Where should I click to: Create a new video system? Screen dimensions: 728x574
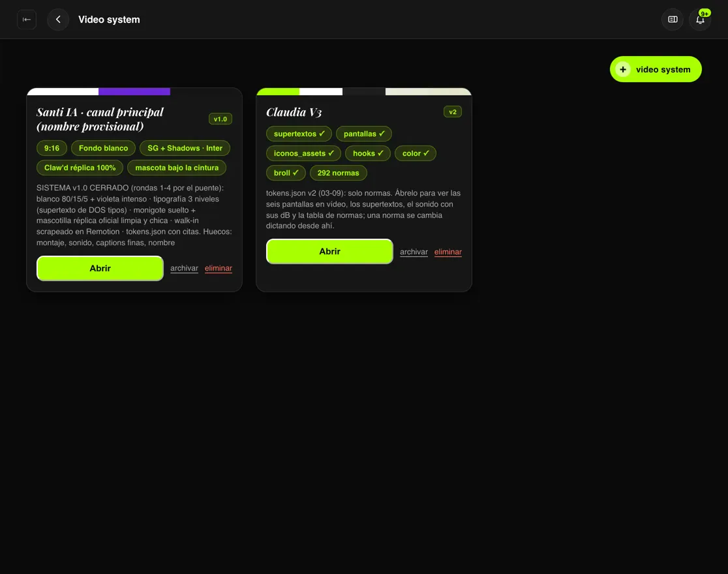click(655, 69)
